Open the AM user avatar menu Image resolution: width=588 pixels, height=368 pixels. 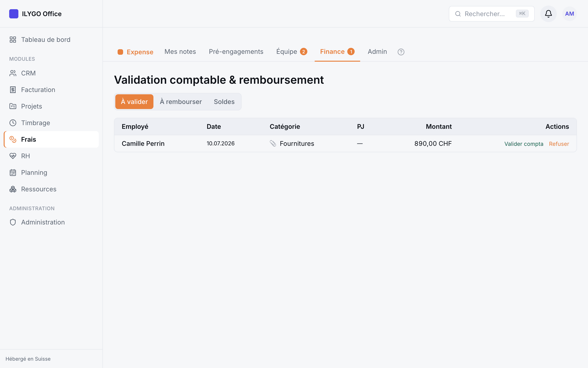point(569,14)
